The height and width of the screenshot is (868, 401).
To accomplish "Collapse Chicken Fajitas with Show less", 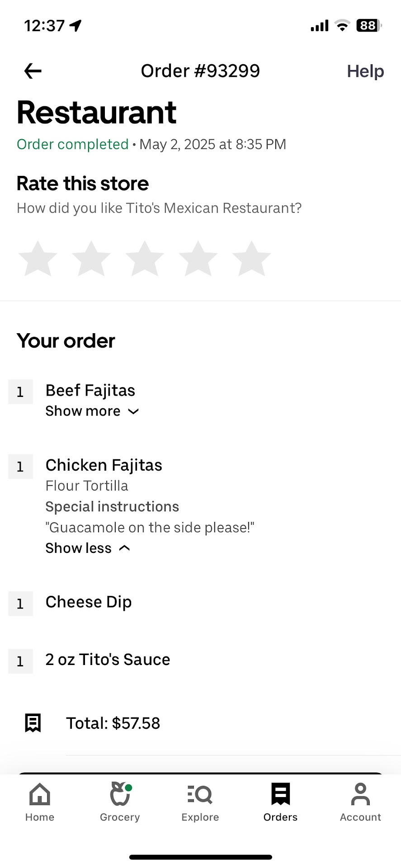I will click(79, 548).
